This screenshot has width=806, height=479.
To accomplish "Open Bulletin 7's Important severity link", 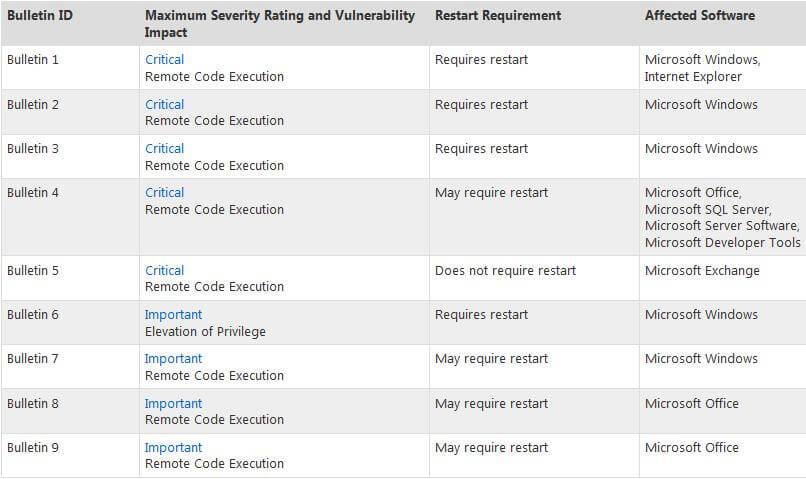I will click(x=173, y=359).
